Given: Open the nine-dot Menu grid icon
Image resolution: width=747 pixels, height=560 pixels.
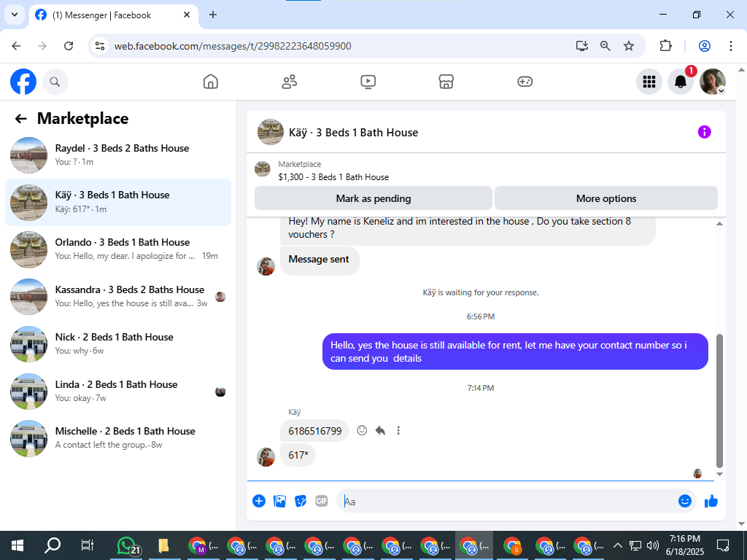Looking at the screenshot, I should [x=649, y=82].
